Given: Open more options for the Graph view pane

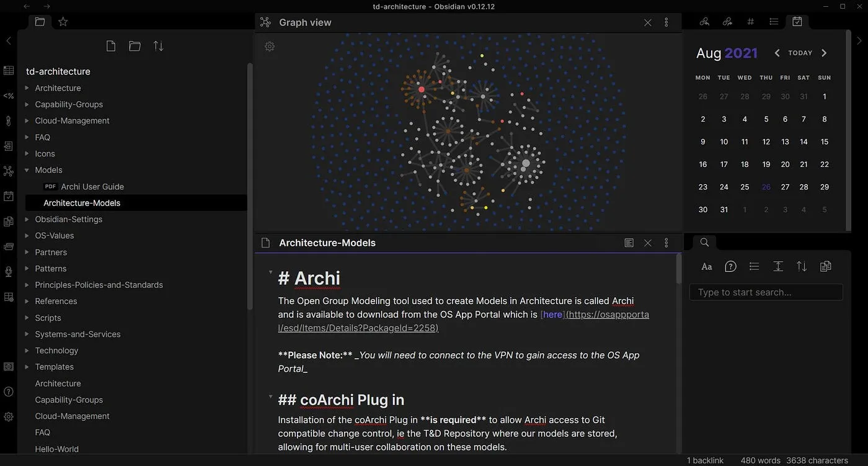Looking at the screenshot, I should click(x=666, y=22).
